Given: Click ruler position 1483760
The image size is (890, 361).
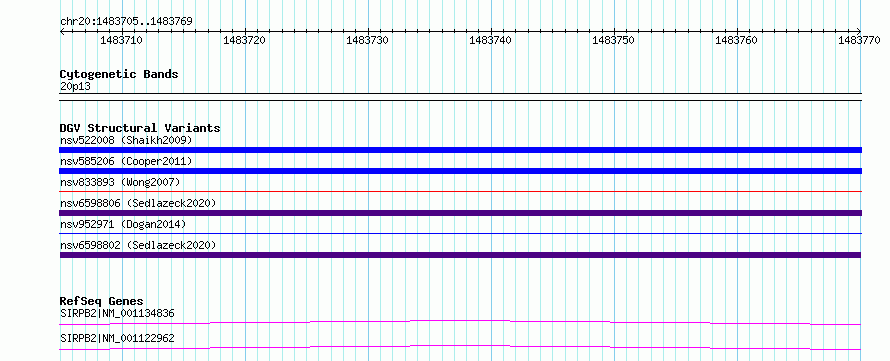Looking at the screenshot, I should (x=737, y=40).
